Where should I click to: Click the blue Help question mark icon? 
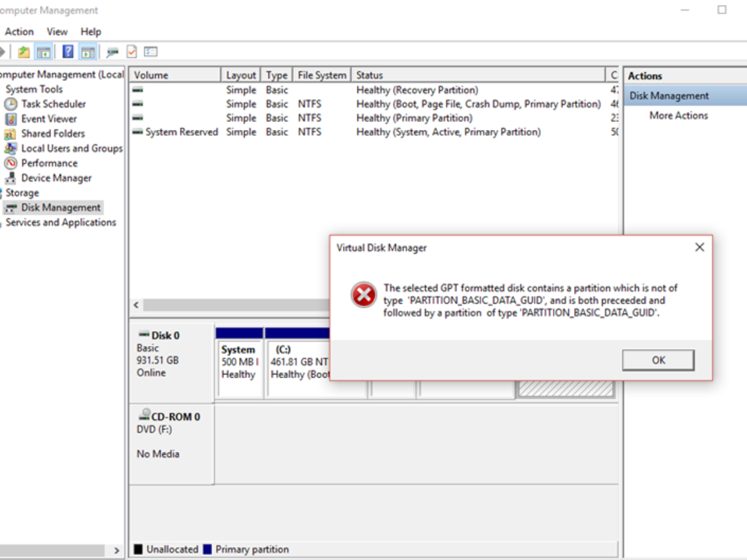click(68, 52)
